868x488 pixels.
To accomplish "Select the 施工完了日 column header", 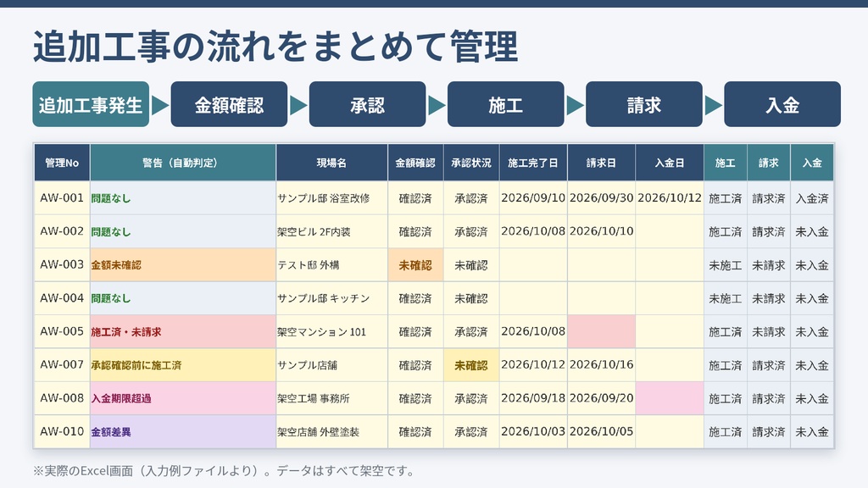I will coord(533,163).
